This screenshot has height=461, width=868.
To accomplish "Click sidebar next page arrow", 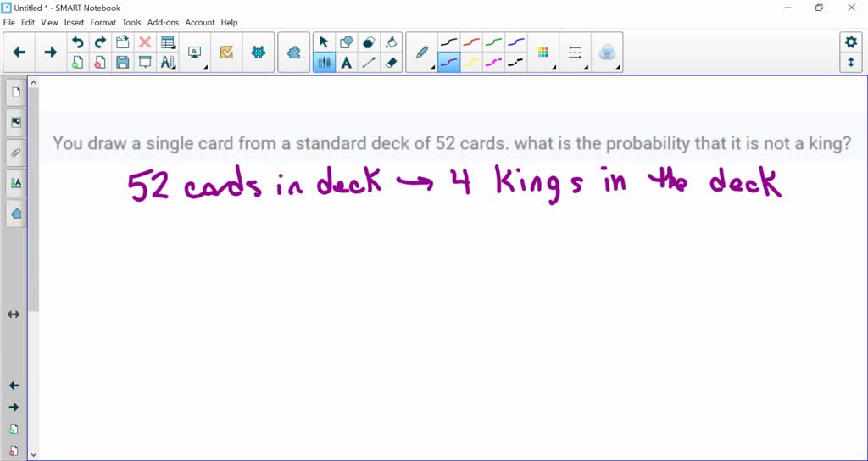I will click(14, 408).
